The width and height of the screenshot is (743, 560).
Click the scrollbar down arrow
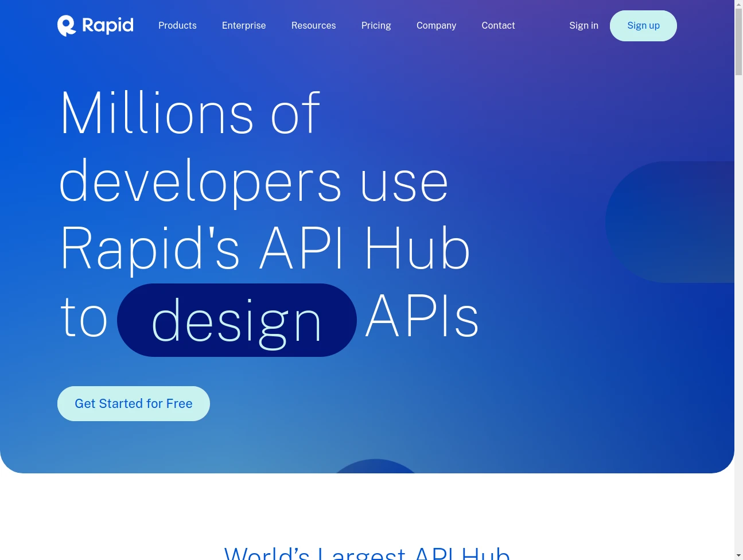[738, 555]
